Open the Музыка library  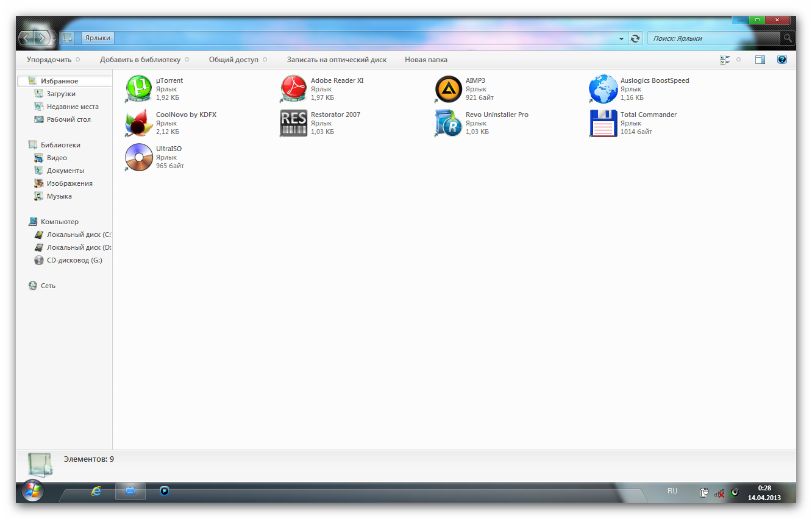tap(59, 196)
